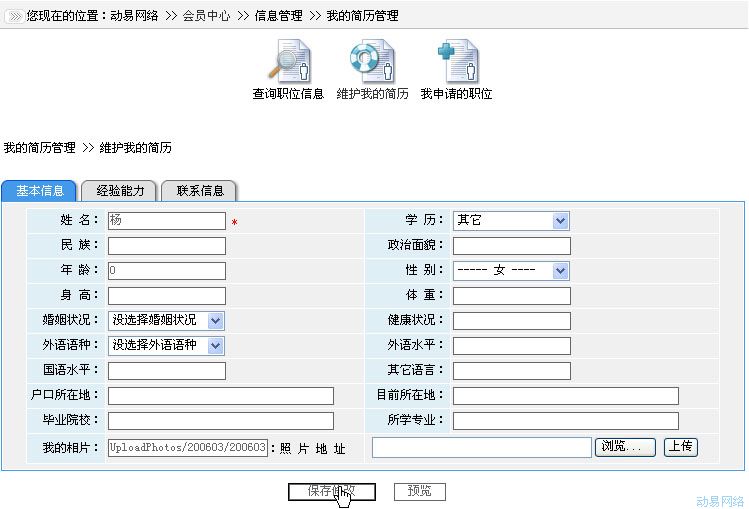Open the 外语语种 foreign language dropdown
This screenshot has width=749, height=509.
215,346
